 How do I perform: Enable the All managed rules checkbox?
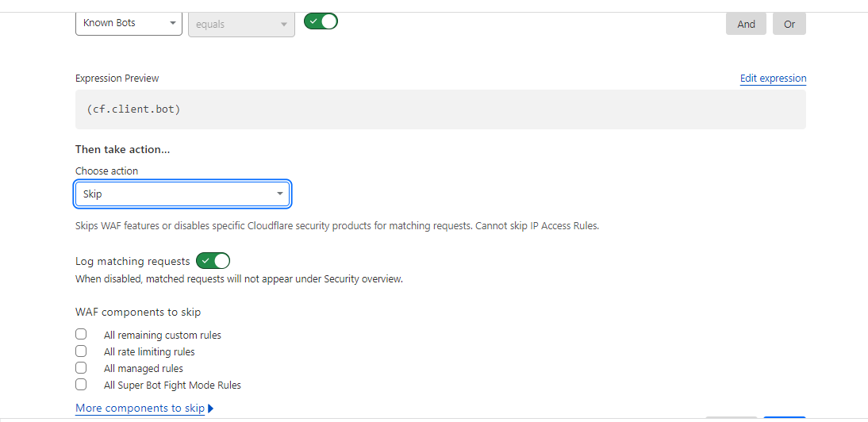[82, 367]
